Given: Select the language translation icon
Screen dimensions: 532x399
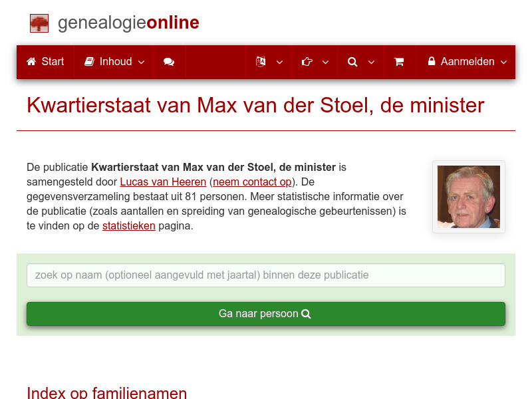Looking at the screenshot, I should [261, 61].
